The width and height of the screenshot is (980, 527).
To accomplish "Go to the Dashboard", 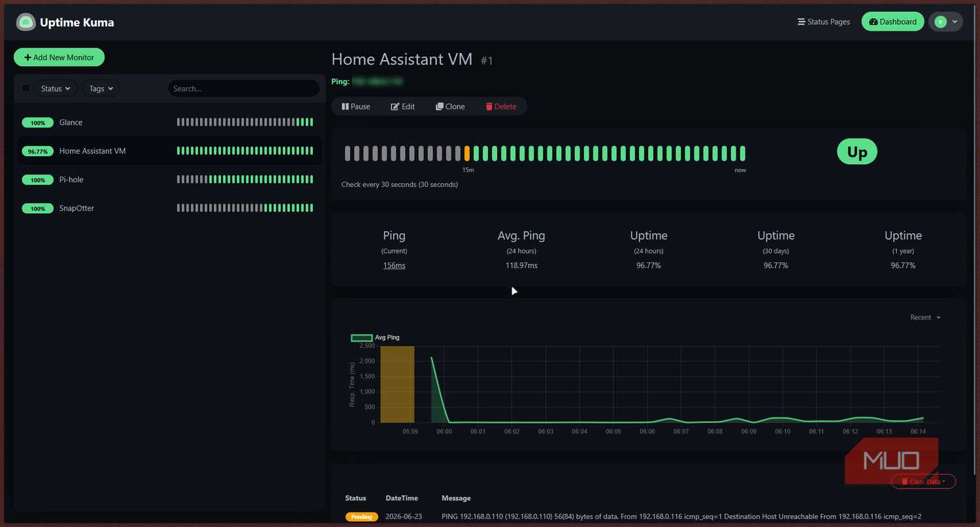I will [892, 22].
